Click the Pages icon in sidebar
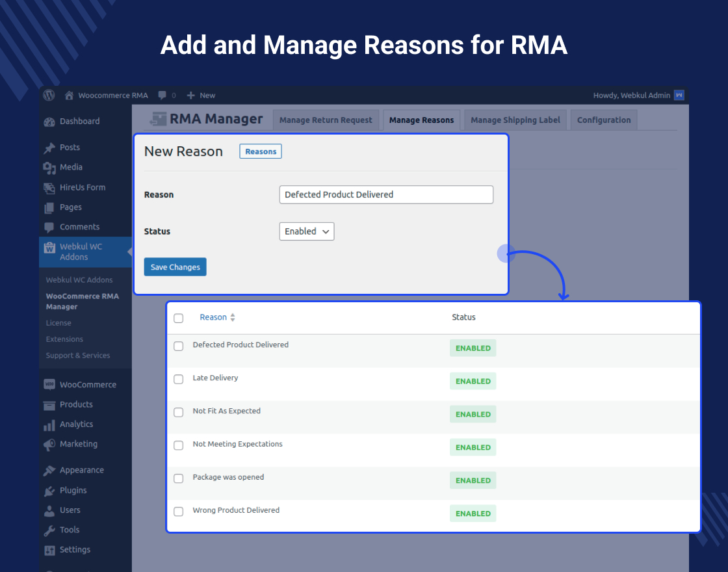 (x=49, y=207)
